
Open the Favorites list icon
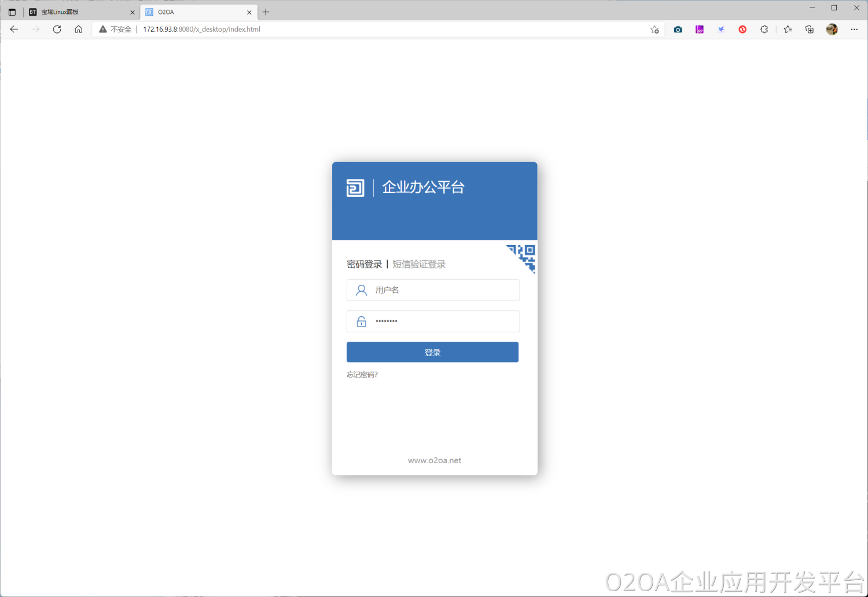pyautogui.click(x=788, y=30)
